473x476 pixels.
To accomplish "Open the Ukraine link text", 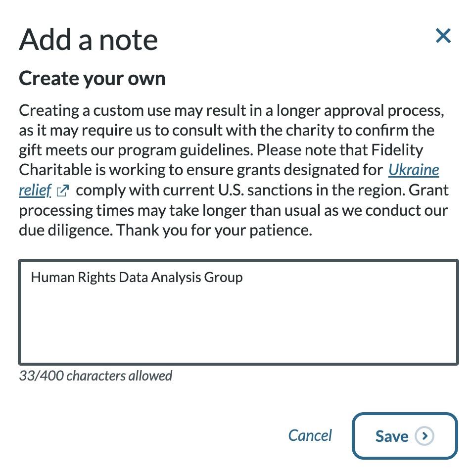I will point(414,170).
